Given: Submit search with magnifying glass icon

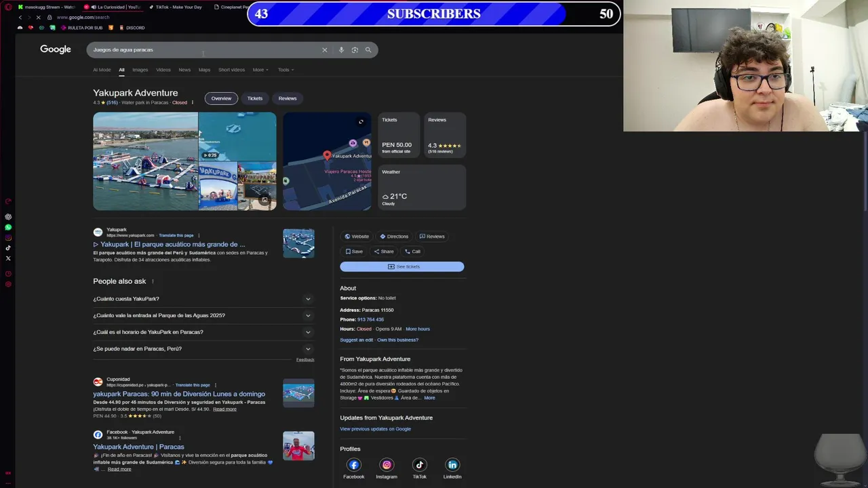Looking at the screenshot, I should (368, 49).
